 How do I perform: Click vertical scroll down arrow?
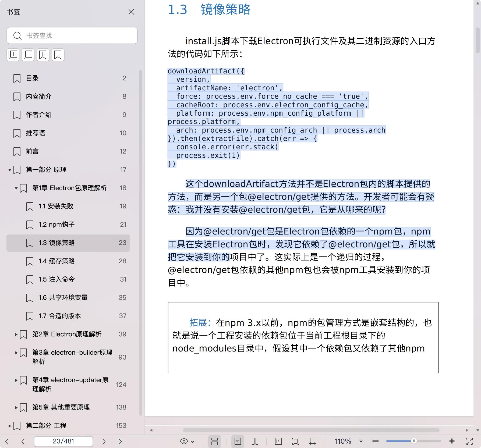(478, 430)
